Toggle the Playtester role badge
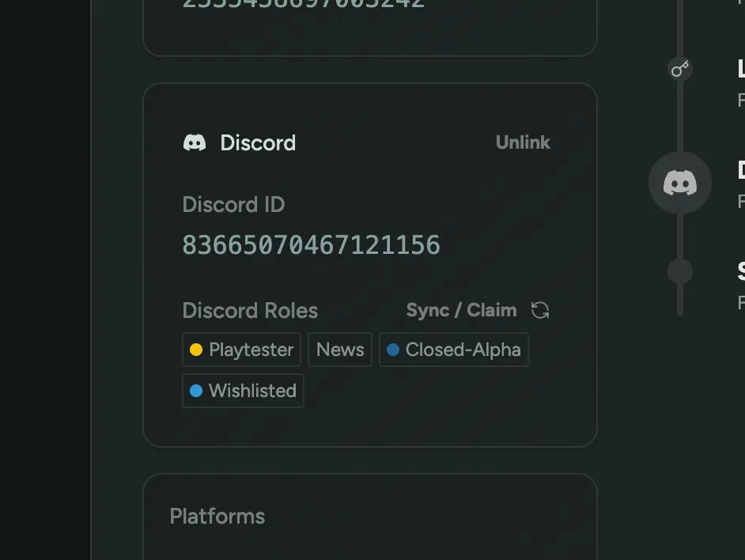The image size is (745, 560). coord(241,349)
